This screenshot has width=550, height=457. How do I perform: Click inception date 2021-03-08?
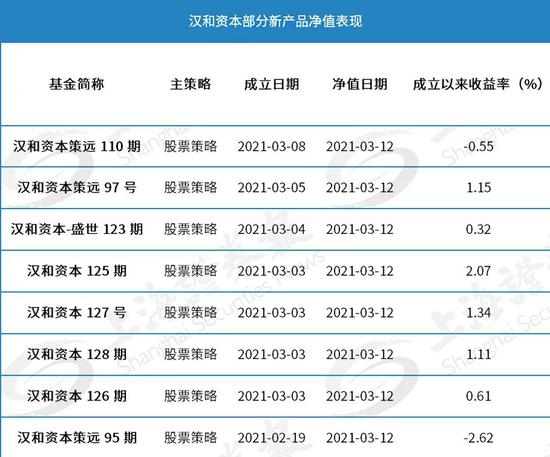[271, 146]
